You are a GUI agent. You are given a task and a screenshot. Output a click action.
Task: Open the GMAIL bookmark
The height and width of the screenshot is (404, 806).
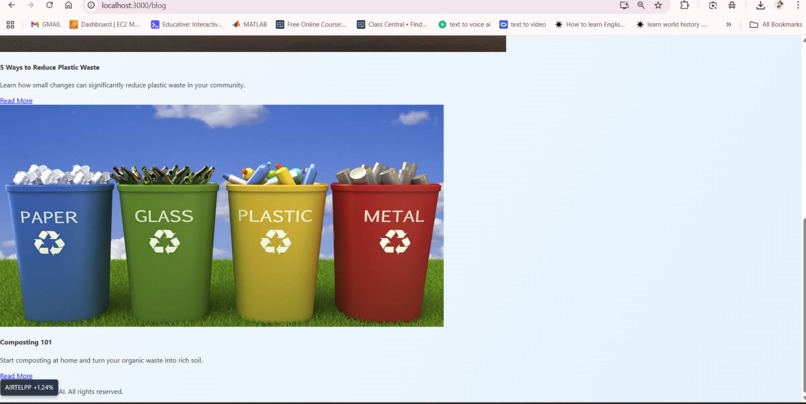pyautogui.click(x=46, y=24)
